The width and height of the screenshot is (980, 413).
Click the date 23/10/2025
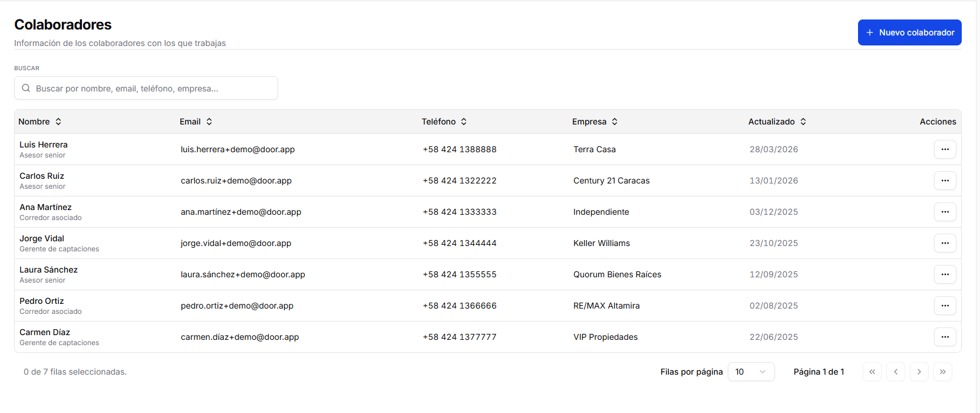pyautogui.click(x=774, y=243)
